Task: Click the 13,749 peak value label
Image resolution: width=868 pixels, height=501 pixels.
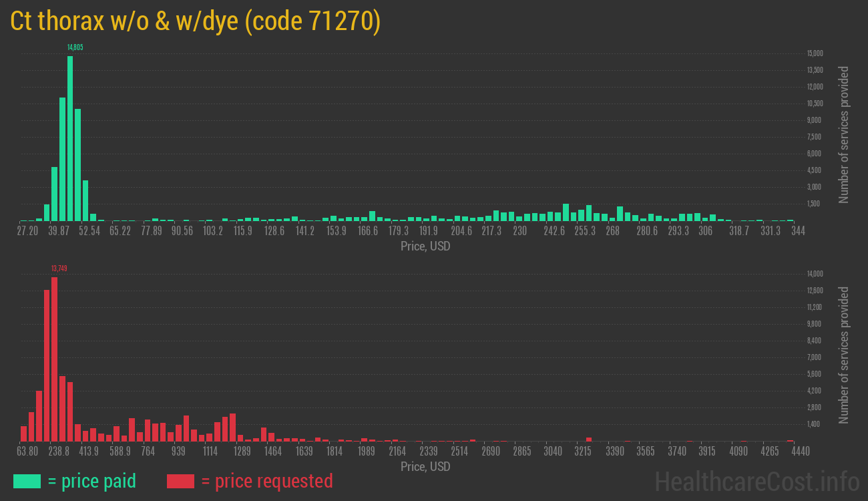Action: (59, 269)
